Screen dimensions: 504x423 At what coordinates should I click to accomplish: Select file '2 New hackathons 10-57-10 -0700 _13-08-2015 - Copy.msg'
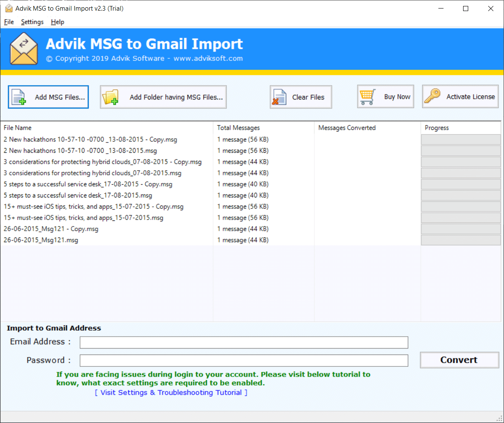click(90, 140)
